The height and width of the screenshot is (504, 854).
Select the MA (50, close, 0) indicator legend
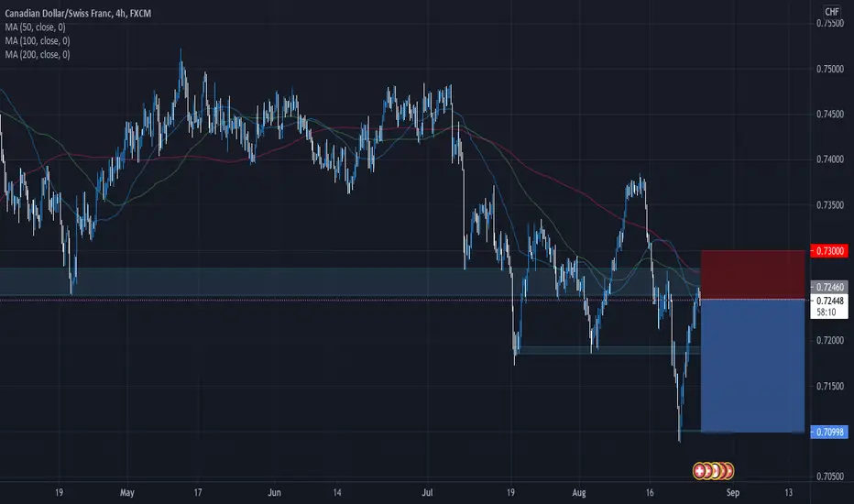(36, 27)
